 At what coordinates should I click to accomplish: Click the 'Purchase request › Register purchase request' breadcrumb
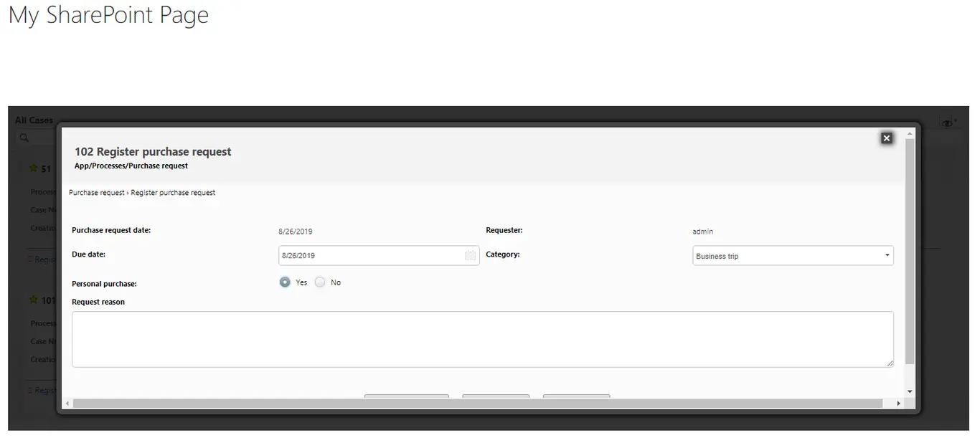142,193
